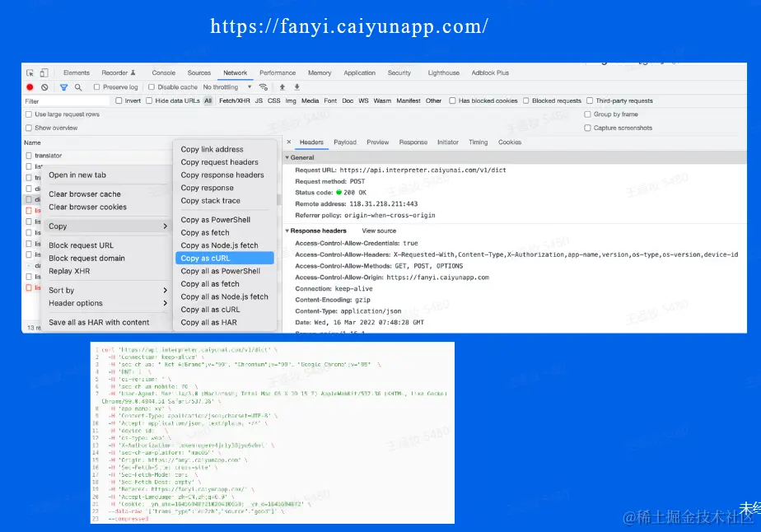Open the No throttling dropdown
Viewport: 761px width, 532px height.
point(227,87)
